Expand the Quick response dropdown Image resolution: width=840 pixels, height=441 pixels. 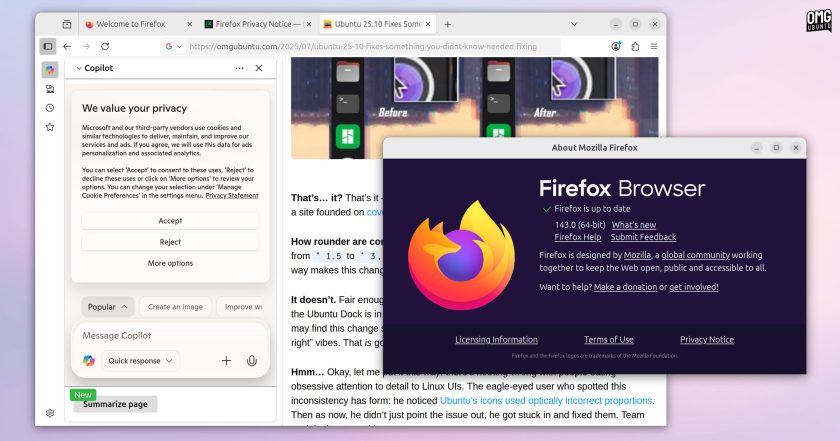[140, 361]
